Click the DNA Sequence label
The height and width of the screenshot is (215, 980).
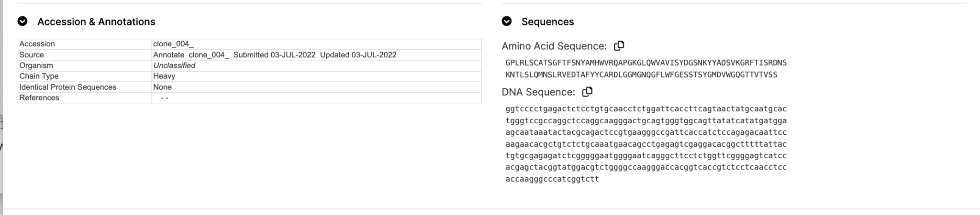538,92
